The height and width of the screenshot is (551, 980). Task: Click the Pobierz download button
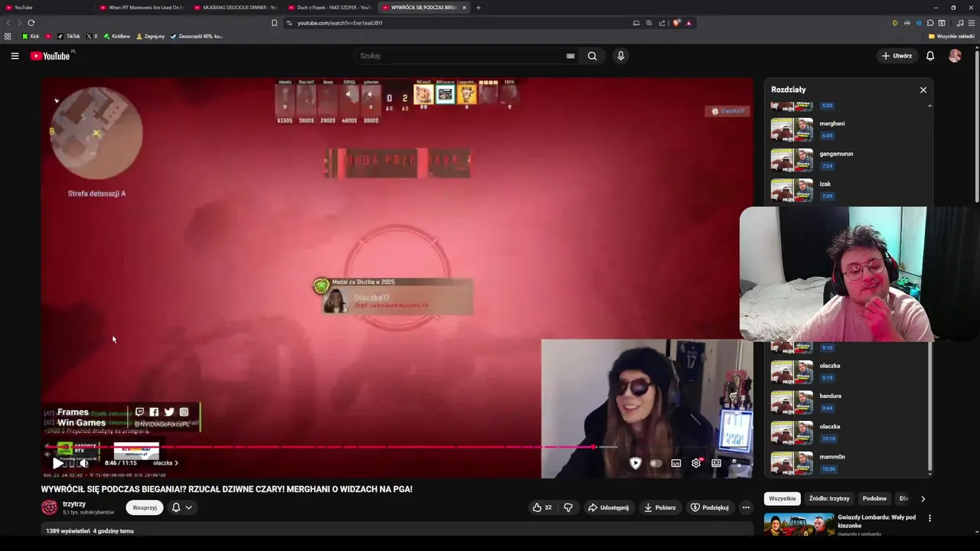660,507
